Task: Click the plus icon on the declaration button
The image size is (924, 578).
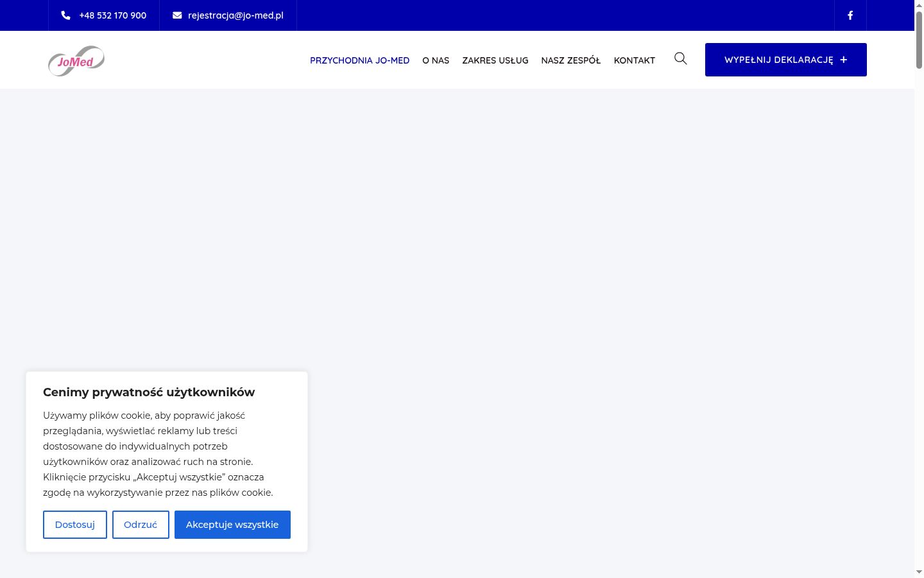Action: [x=844, y=60]
